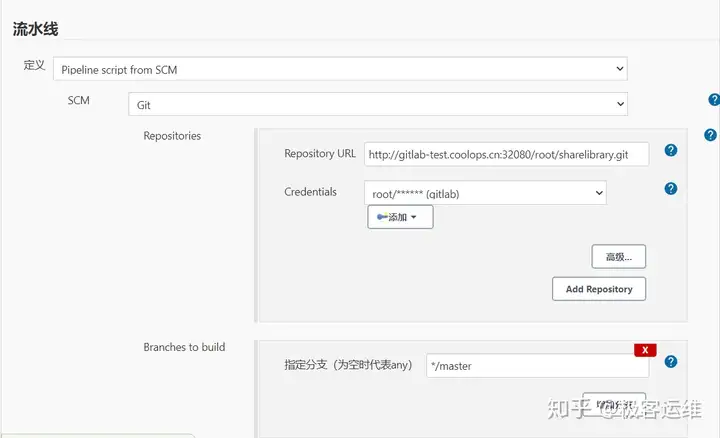Delete branch with red X button

pos(645,350)
